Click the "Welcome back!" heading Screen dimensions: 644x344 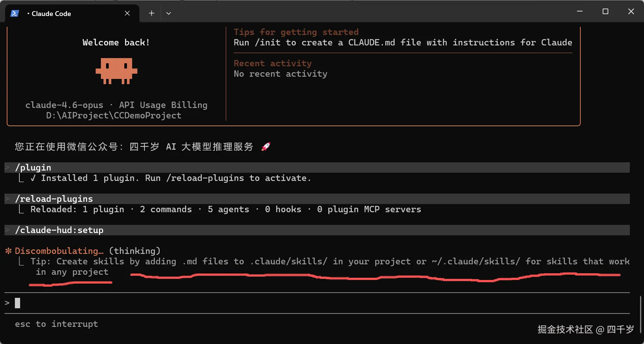pos(116,42)
